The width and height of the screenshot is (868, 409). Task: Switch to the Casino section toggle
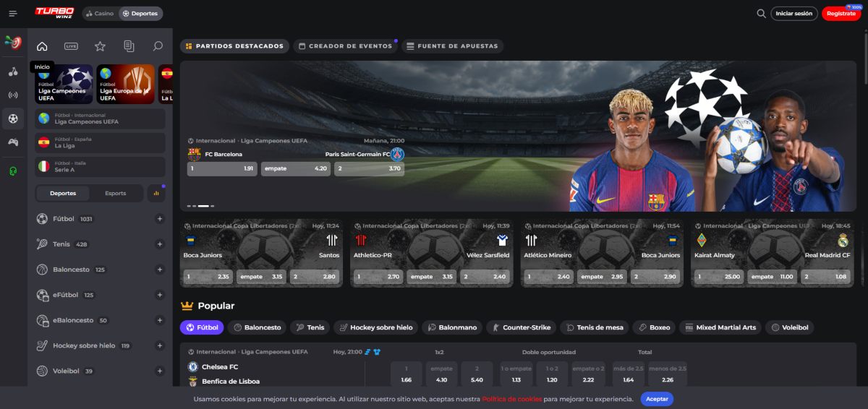click(100, 14)
